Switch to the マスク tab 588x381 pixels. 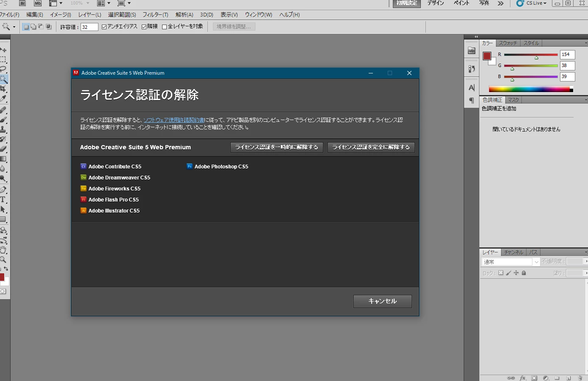point(513,100)
